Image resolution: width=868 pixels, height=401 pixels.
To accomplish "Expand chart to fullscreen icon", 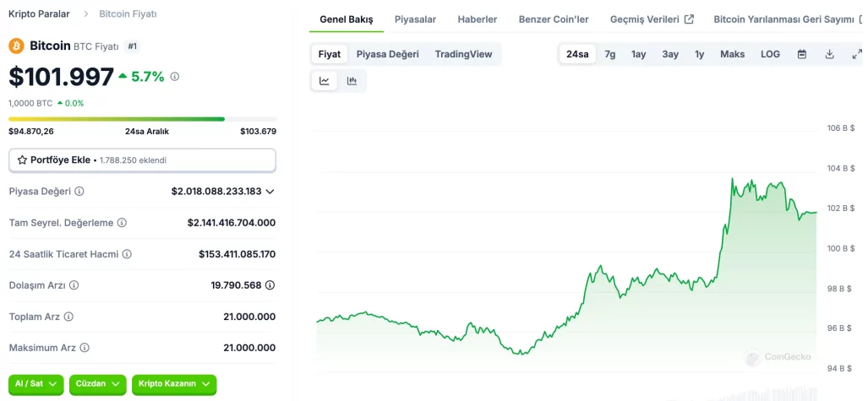I will (856, 54).
